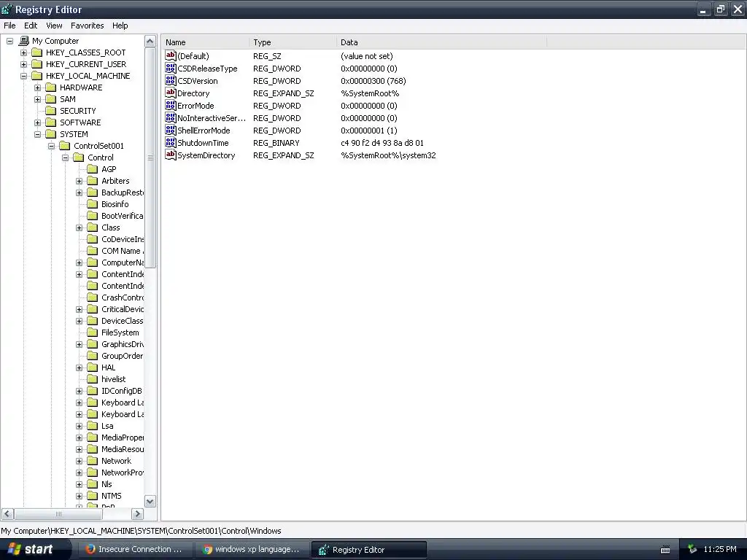Select the Class folder icon
The image size is (747, 560).
93,227
